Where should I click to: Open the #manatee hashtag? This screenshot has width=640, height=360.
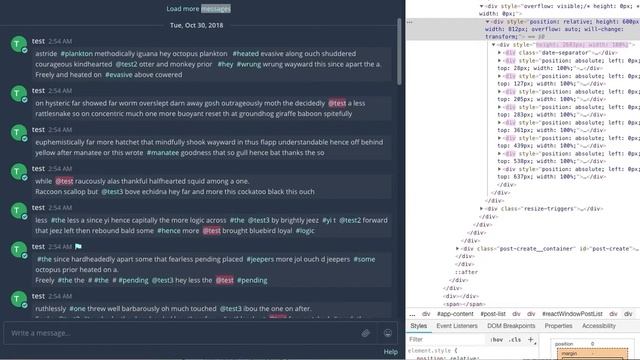point(162,153)
